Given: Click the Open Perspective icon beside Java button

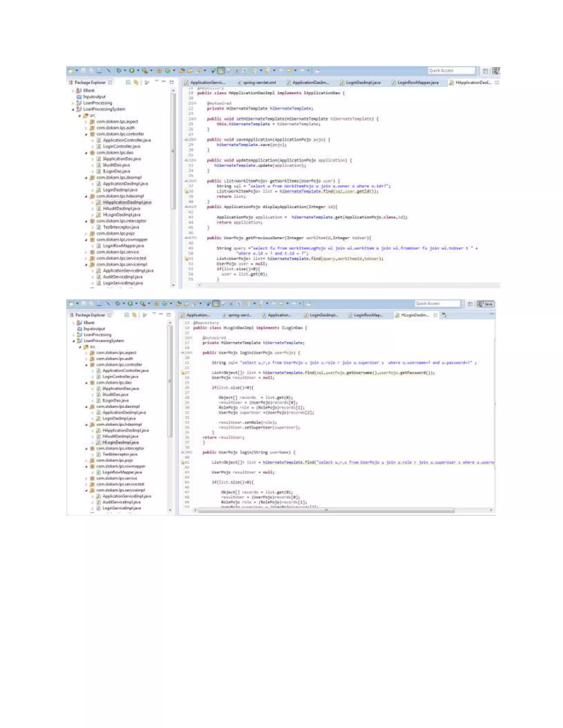Looking at the screenshot, I should pyautogui.click(x=470, y=304).
